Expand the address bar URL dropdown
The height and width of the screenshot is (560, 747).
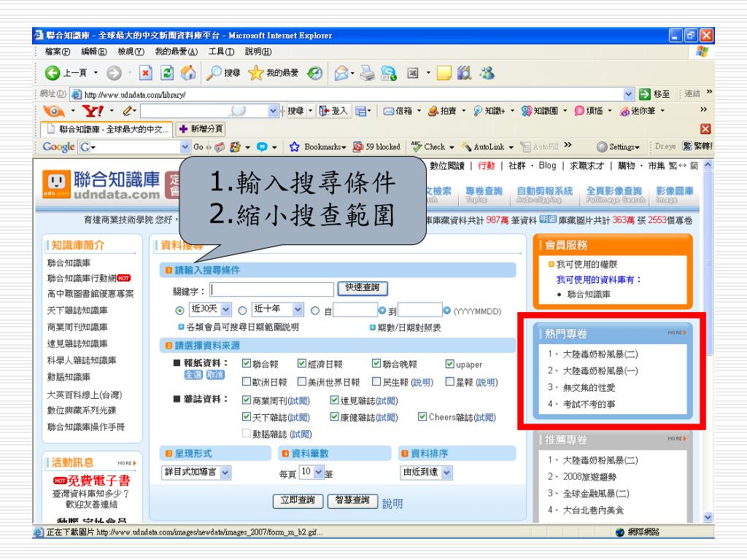(x=629, y=94)
